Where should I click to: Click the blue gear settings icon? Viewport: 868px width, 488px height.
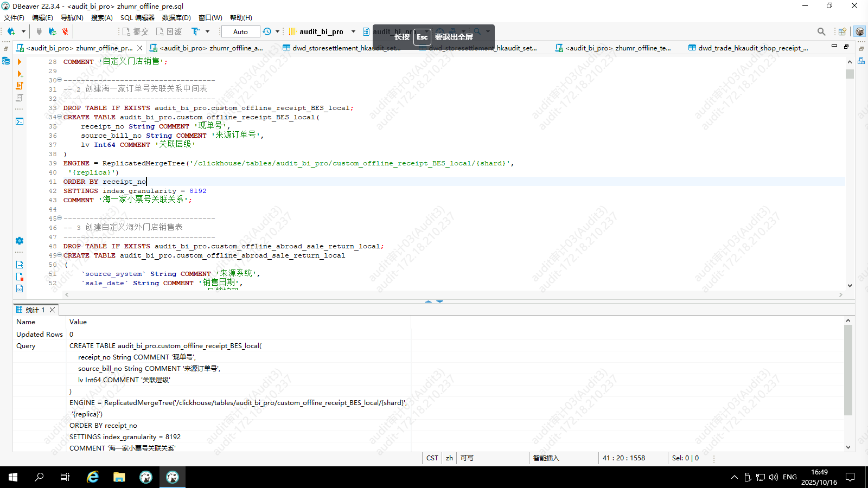click(20, 241)
